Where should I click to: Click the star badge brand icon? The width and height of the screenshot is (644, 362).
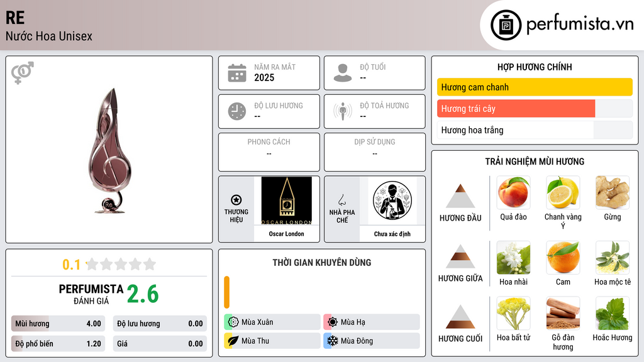coord(236,200)
